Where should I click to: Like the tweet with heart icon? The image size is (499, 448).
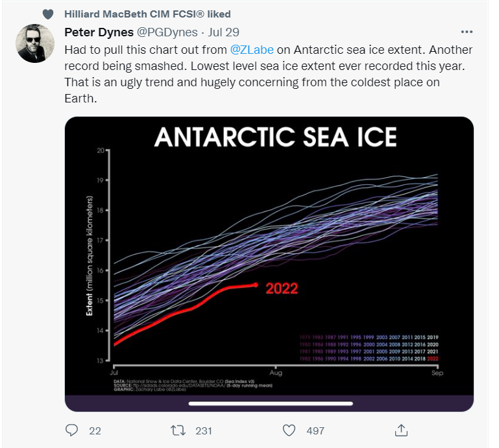[x=289, y=430]
